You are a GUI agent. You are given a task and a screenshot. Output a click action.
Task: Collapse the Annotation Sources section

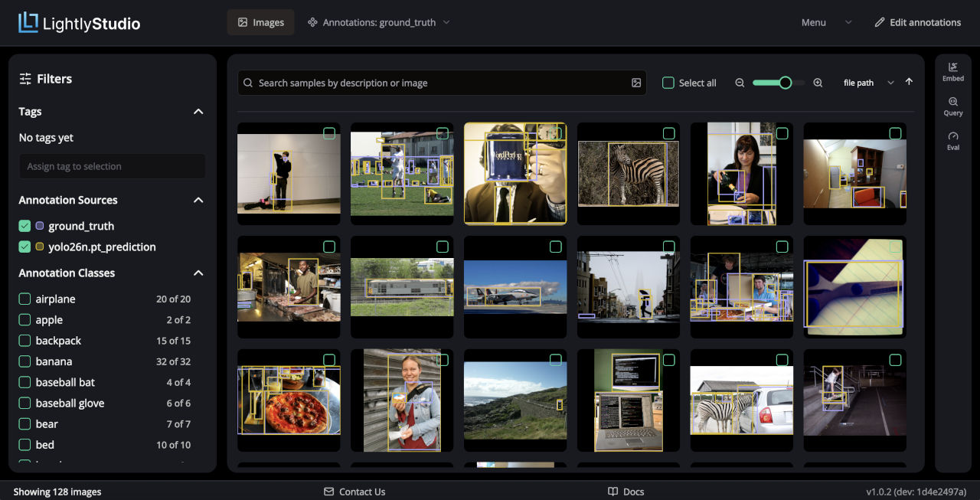(x=198, y=200)
